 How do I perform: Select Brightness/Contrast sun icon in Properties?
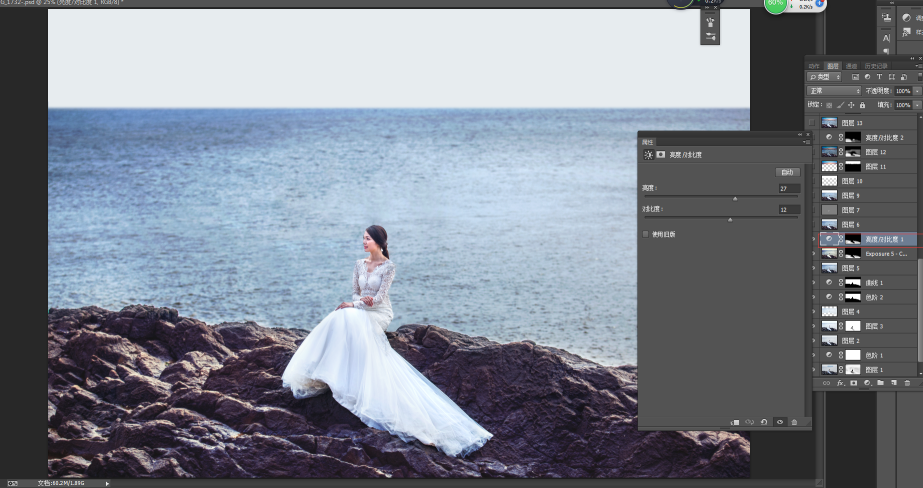[649, 155]
